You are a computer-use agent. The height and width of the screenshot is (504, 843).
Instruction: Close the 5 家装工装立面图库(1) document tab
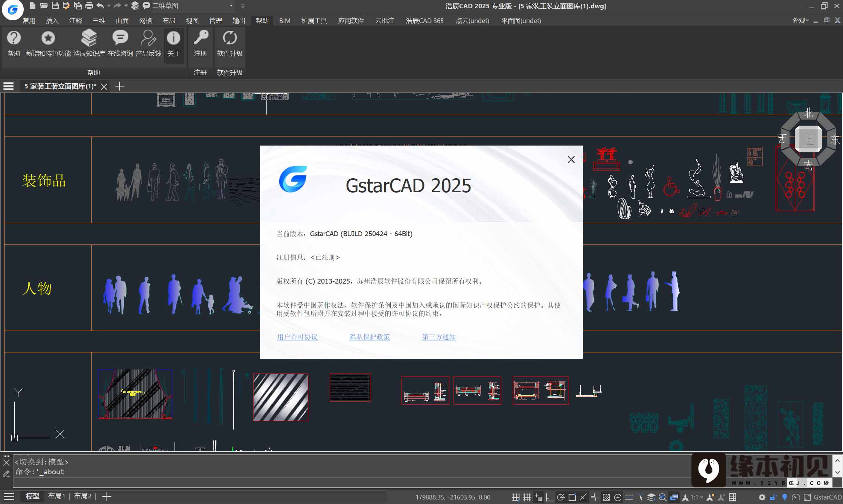[104, 87]
